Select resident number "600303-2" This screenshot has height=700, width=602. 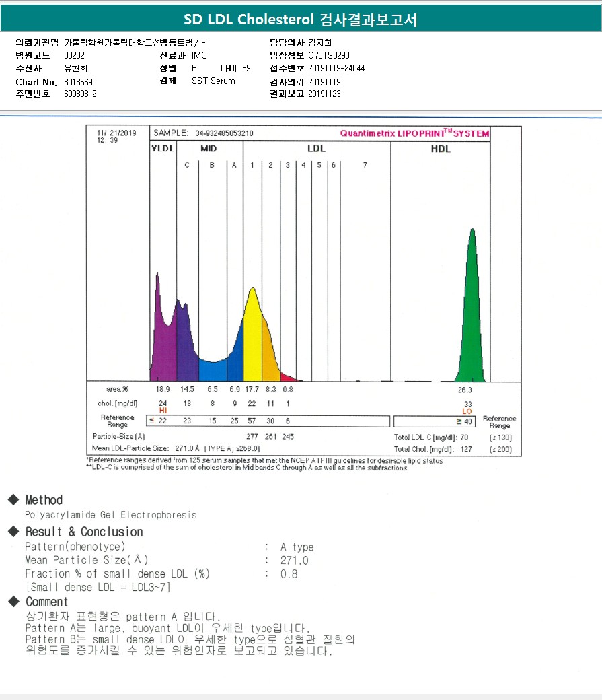coord(80,94)
